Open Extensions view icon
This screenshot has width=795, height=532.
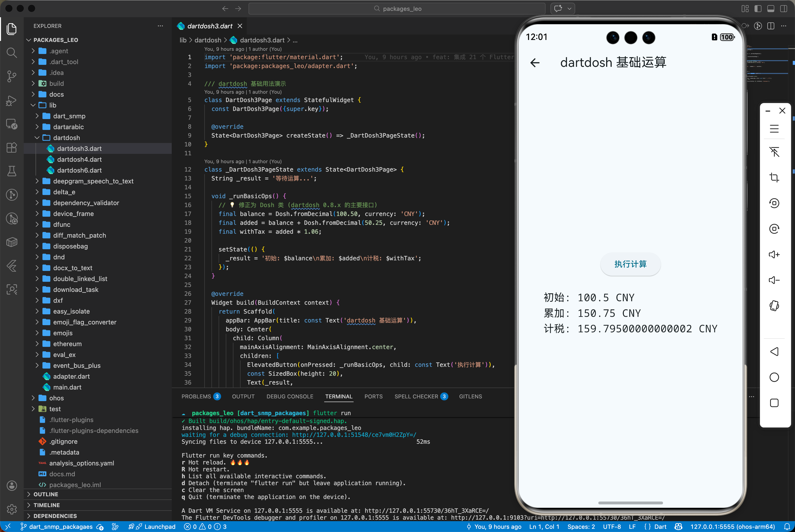point(12,148)
